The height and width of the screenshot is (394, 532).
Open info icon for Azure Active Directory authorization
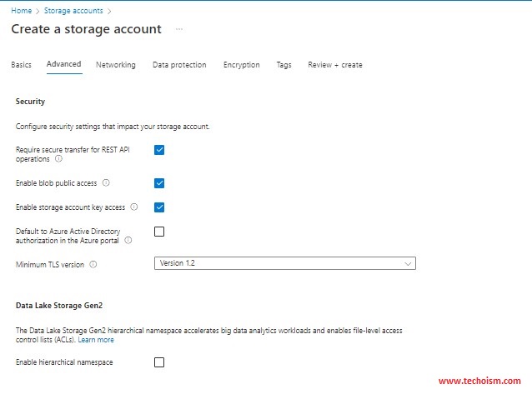[x=128, y=241]
